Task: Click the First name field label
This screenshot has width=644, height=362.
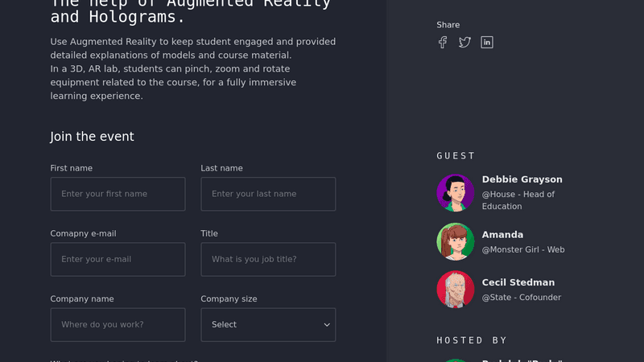Action: pyautogui.click(x=72, y=168)
